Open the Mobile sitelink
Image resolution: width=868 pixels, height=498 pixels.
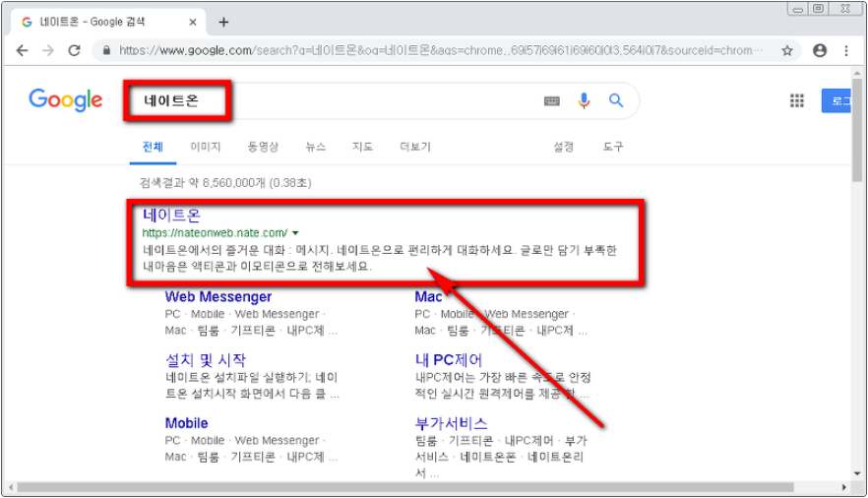click(x=187, y=423)
